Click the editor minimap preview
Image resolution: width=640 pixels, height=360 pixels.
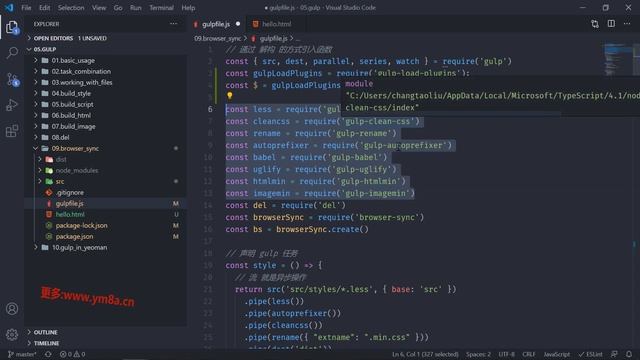618,59
